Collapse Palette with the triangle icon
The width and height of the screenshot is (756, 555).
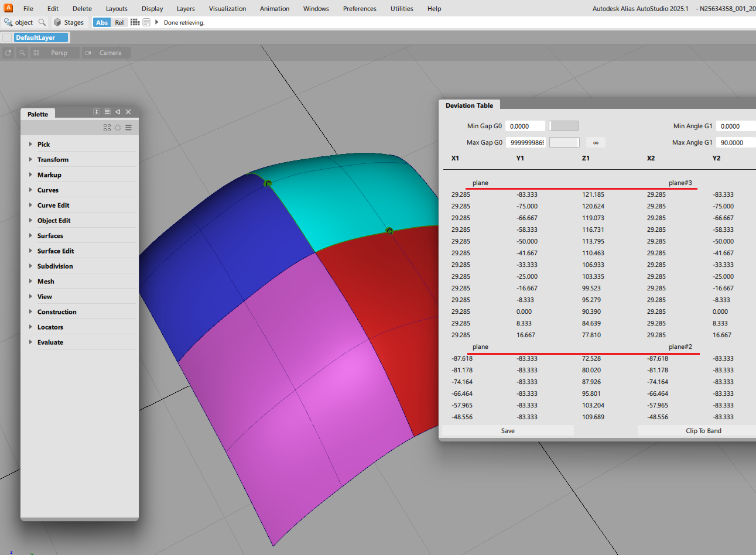coord(118,112)
